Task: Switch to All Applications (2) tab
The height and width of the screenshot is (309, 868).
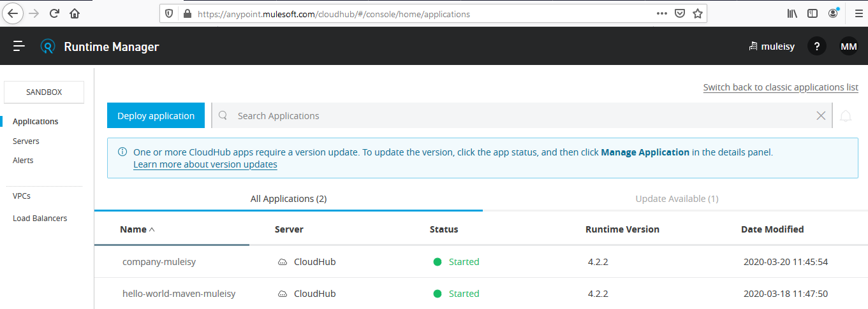Action: 288,199
